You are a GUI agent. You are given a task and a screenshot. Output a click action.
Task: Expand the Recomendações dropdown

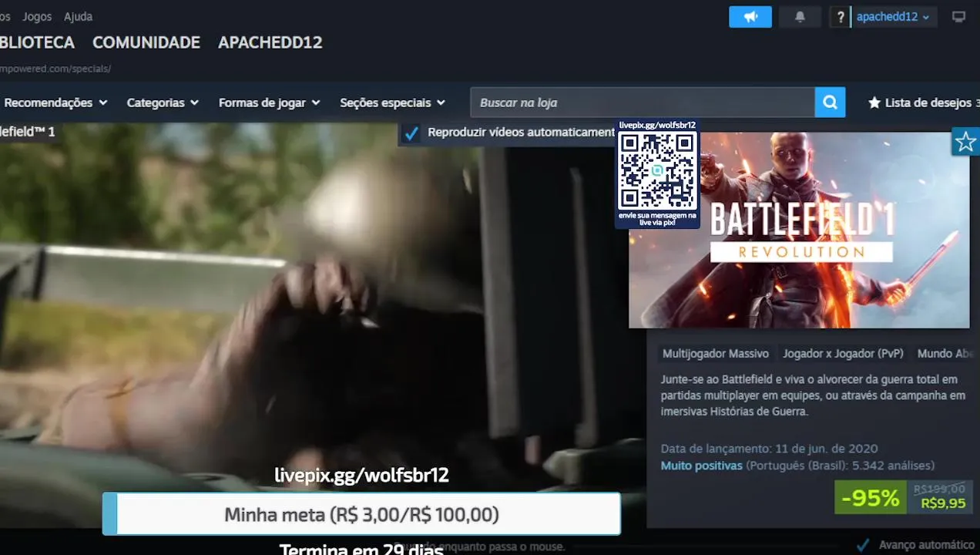coord(55,103)
